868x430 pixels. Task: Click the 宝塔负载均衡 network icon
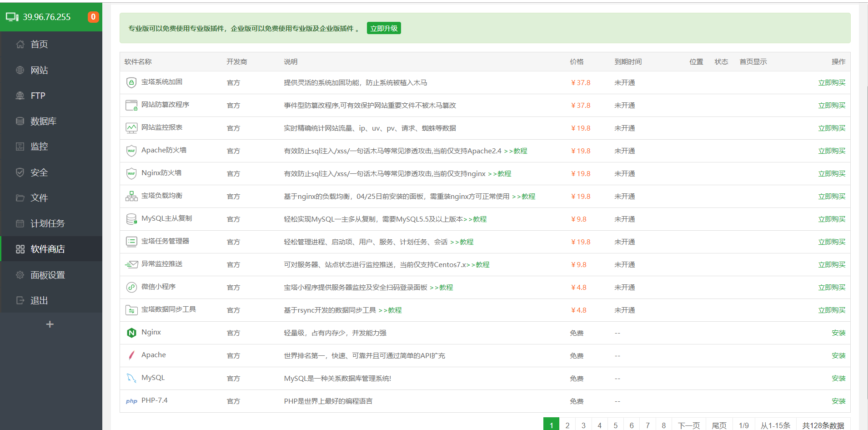click(131, 196)
